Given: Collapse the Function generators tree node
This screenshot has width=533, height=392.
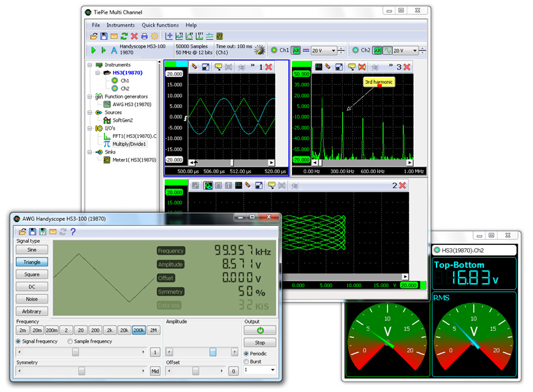Looking at the screenshot, I should (x=90, y=96).
